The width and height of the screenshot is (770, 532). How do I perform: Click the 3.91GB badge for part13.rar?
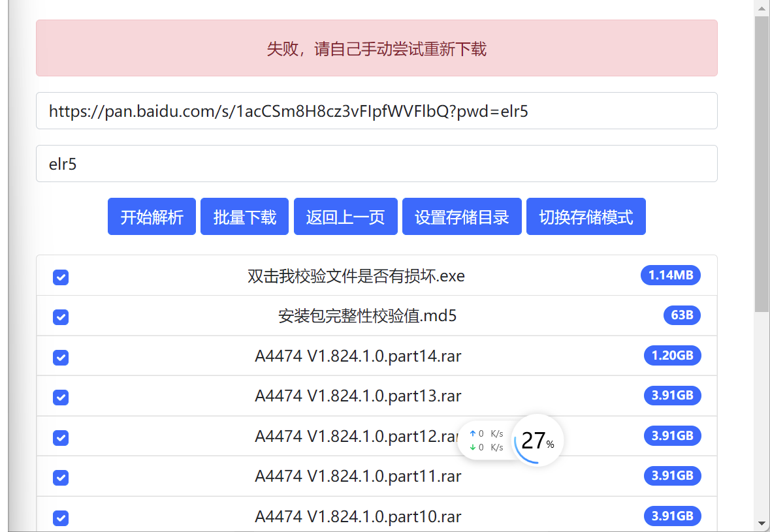point(672,395)
